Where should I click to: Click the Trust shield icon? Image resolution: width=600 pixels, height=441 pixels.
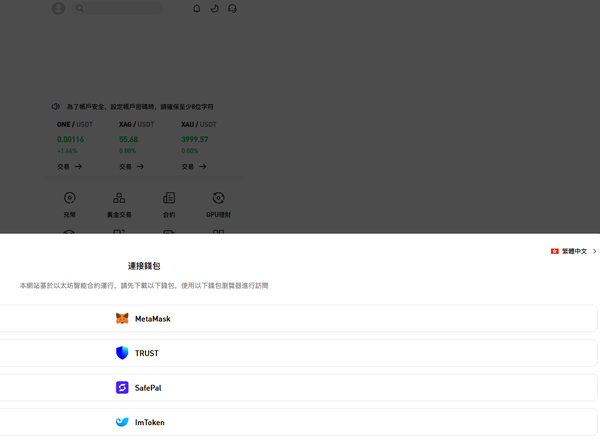[122, 353]
